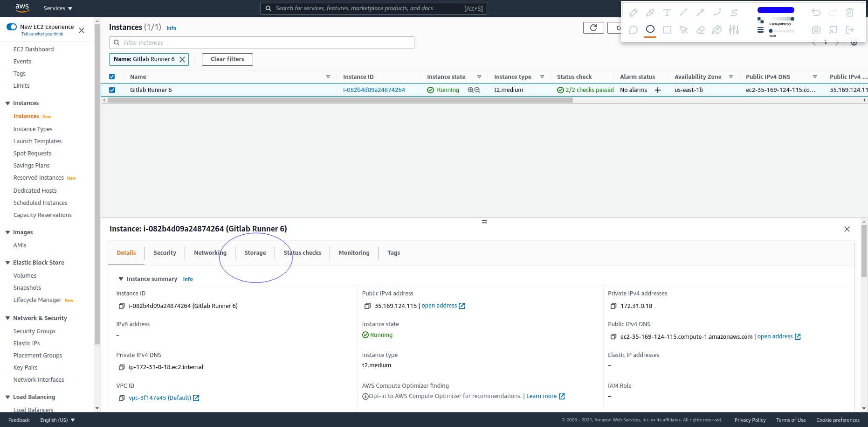This screenshot has width=868, height=427.
Task: Open the vpc-3f147e45 (Default) link
Action: (x=164, y=398)
